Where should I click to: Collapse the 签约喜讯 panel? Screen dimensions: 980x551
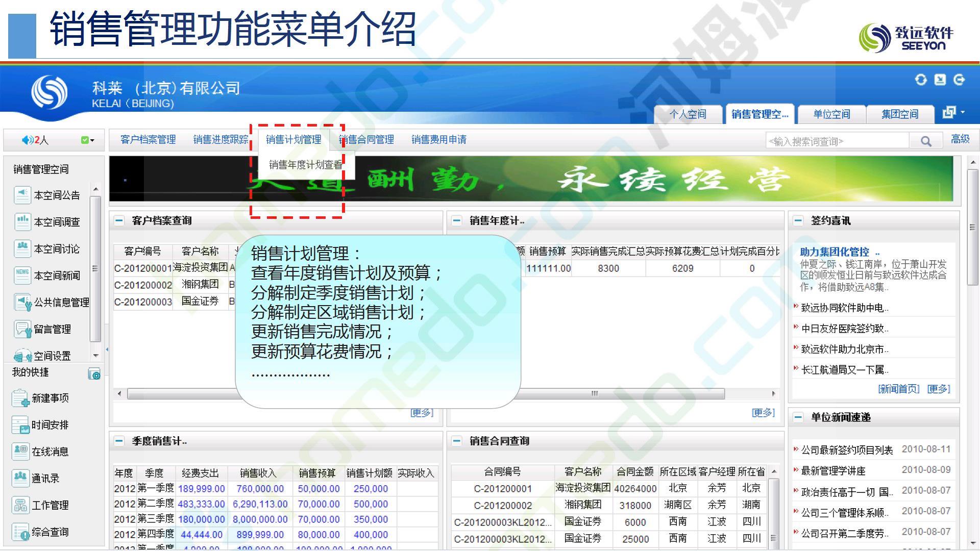[x=798, y=221]
